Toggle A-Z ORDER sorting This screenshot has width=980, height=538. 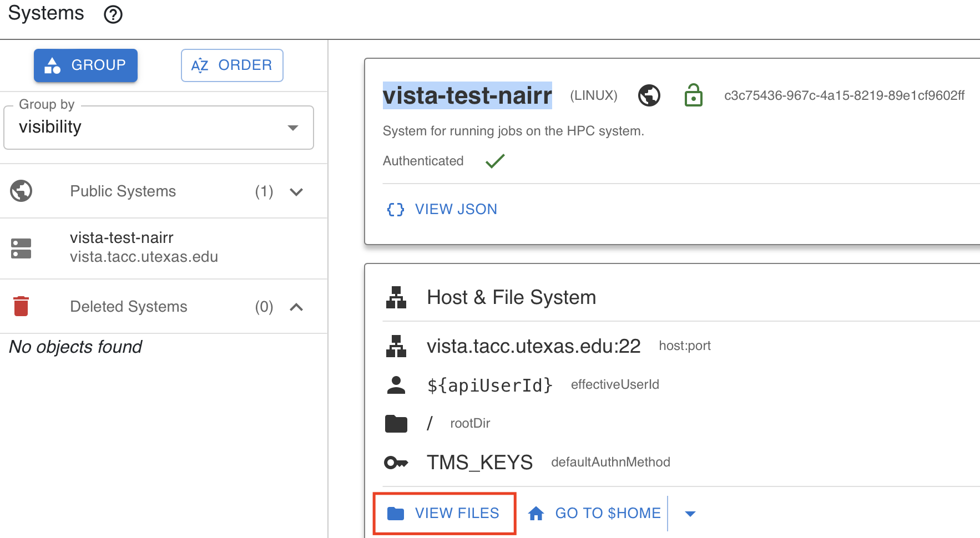click(x=232, y=65)
